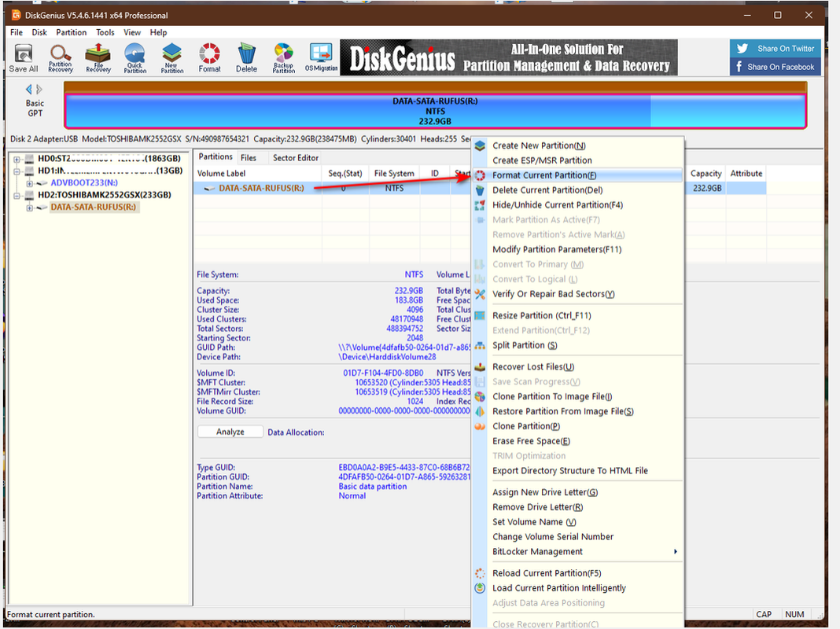
Task: Open the Disk menu
Action: pyautogui.click(x=39, y=32)
